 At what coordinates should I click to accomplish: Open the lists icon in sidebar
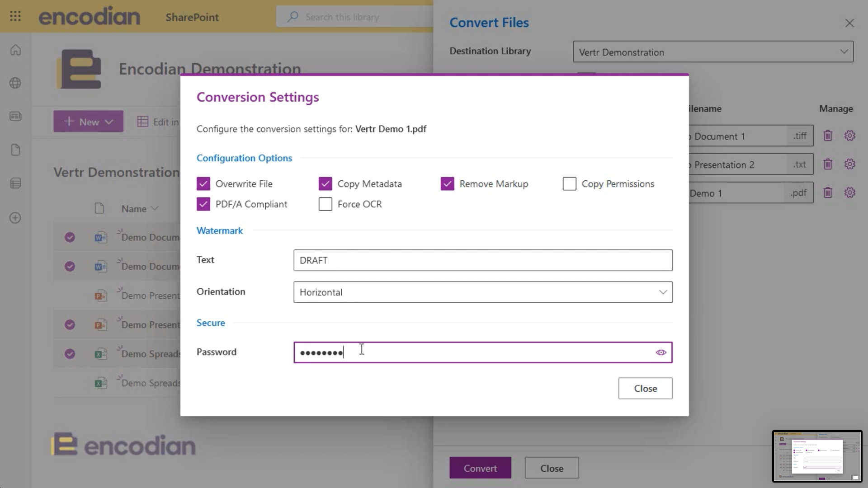(x=15, y=183)
